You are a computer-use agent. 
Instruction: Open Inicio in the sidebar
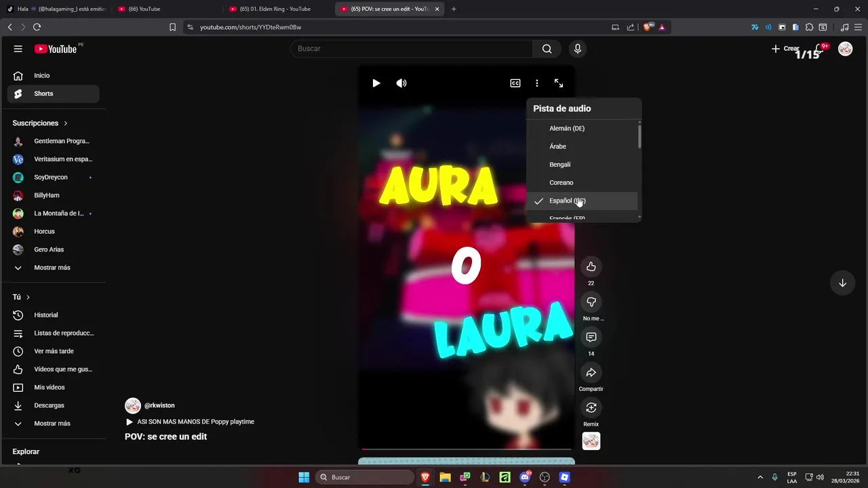click(x=54, y=75)
